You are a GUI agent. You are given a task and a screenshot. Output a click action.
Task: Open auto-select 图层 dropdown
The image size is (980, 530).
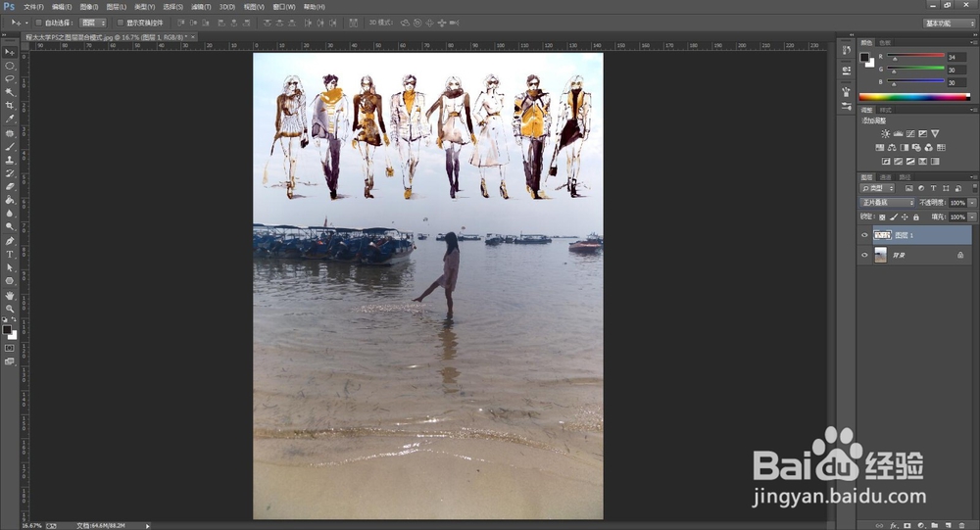click(x=93, y=23)
